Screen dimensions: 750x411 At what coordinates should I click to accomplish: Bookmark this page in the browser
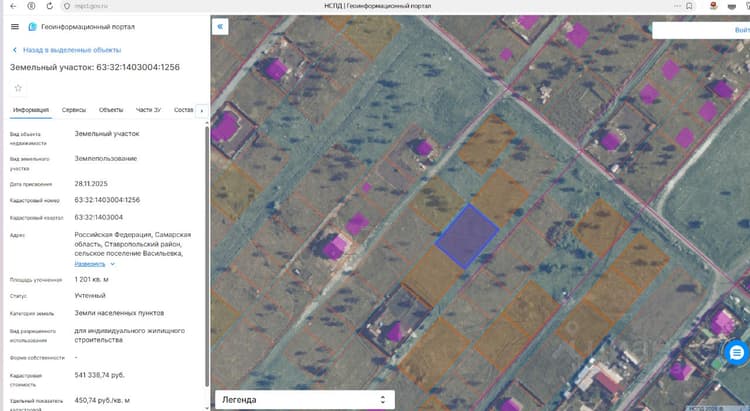pyautogui.click(x=689, y=6)
